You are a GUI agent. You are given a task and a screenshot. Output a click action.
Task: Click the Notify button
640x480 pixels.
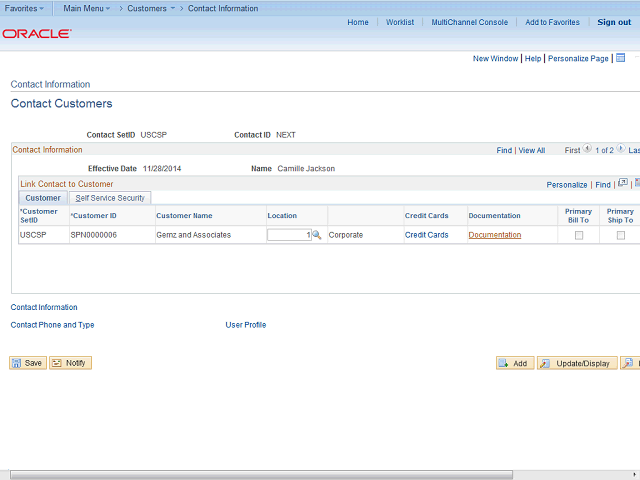[70, 363]
